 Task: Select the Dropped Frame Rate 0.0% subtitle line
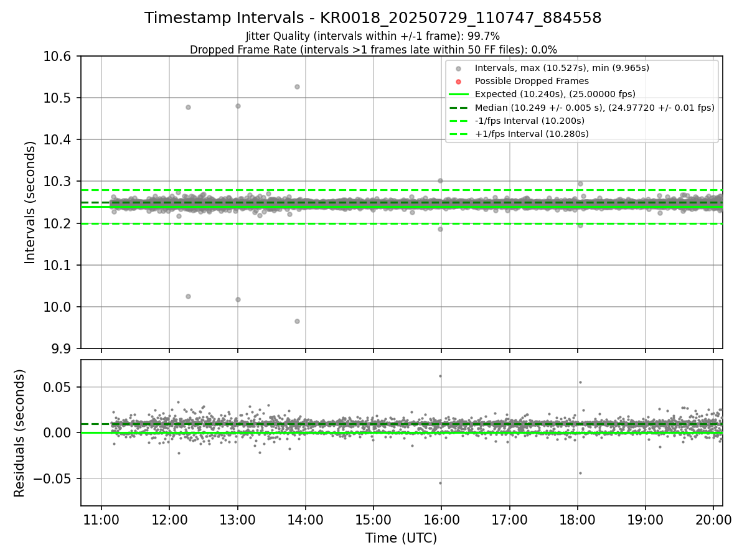[x=373, y=50]
